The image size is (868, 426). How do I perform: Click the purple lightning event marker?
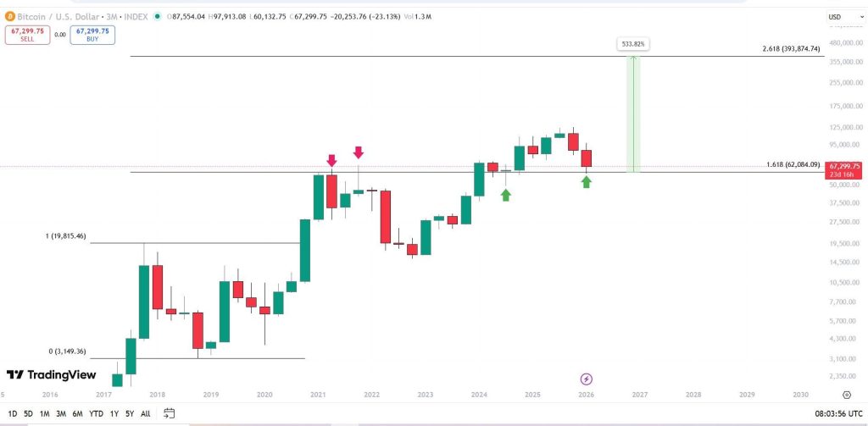pyautogui.click(x=586, y=379)
